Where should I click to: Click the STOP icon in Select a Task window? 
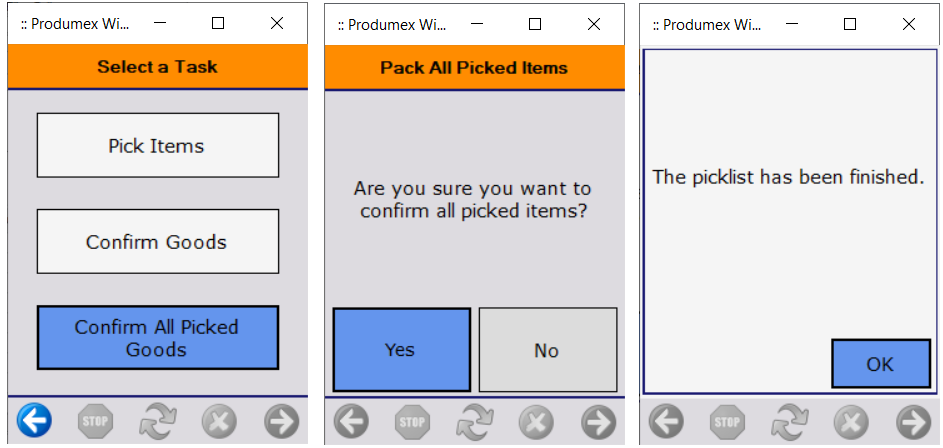pos(95,421)
